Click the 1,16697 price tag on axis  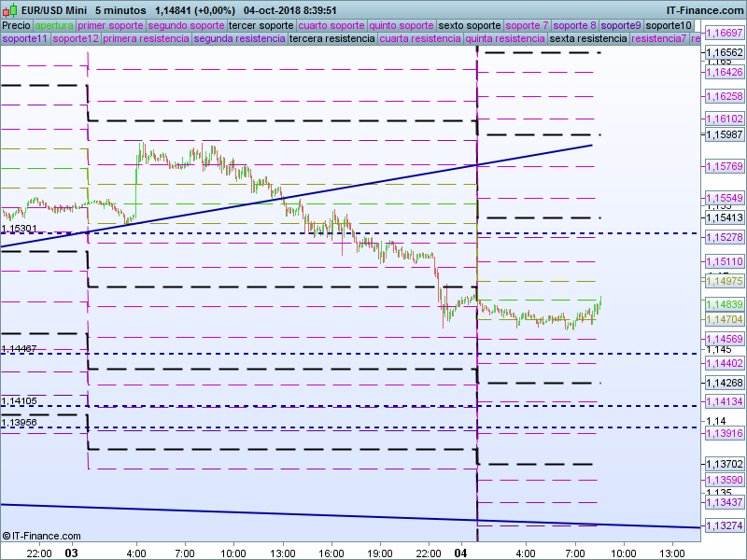(725, 33)
